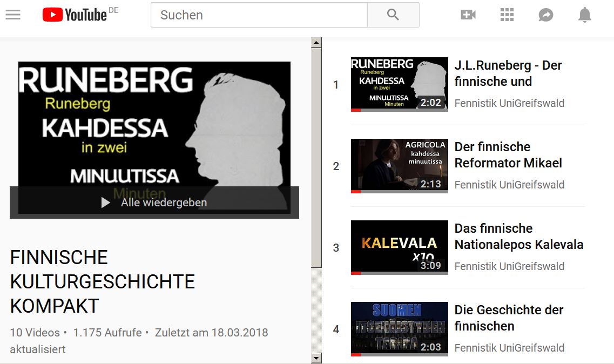Open Fennistik UniGreifswald channel under Kalevala video
This screenshot has width=614, height=364.
509,266
